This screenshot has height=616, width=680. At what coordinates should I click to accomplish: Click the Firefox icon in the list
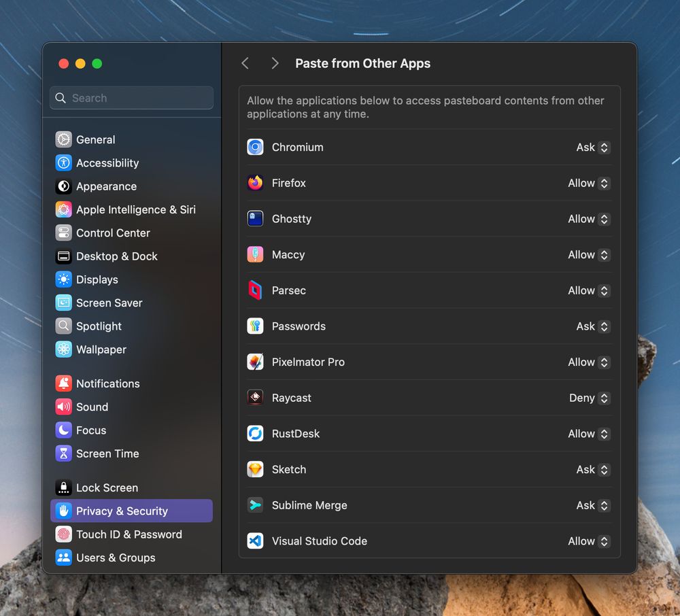tap(255, 183)
